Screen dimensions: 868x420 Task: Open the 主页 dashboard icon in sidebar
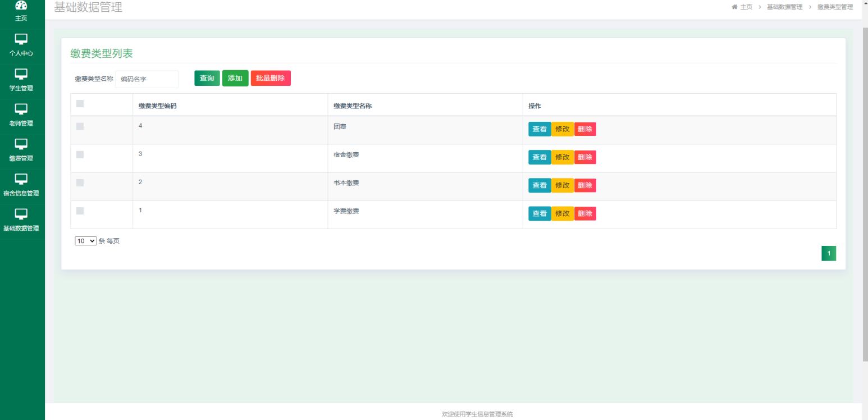[21, 5]
